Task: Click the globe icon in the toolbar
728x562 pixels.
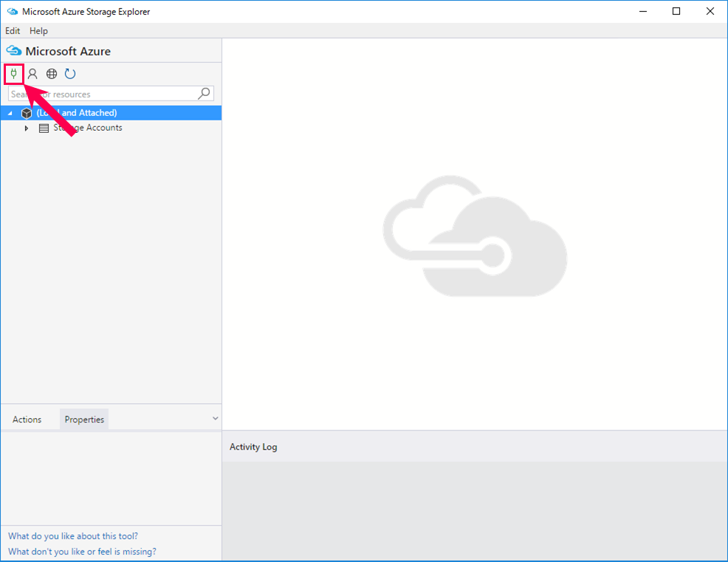Action: pos(52,73)
